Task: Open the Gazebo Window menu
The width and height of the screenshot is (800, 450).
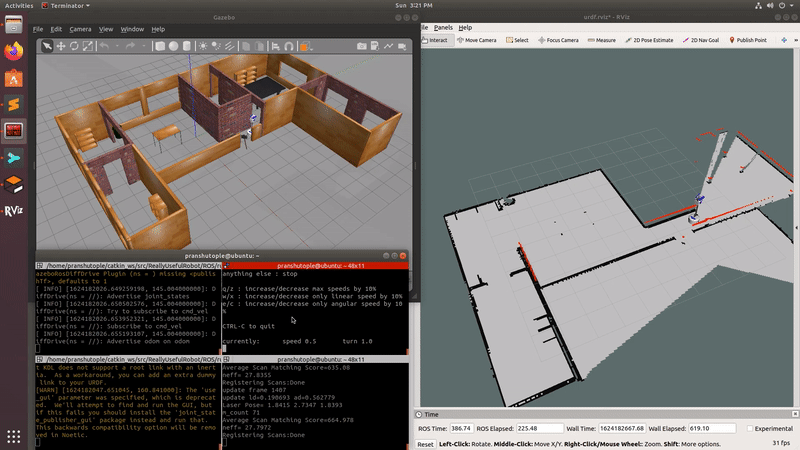Action: [x=132, y=29]
